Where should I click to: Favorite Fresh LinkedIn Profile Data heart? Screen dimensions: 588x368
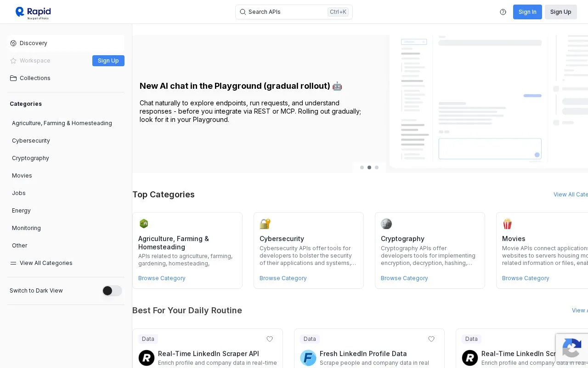click(431, 339)
